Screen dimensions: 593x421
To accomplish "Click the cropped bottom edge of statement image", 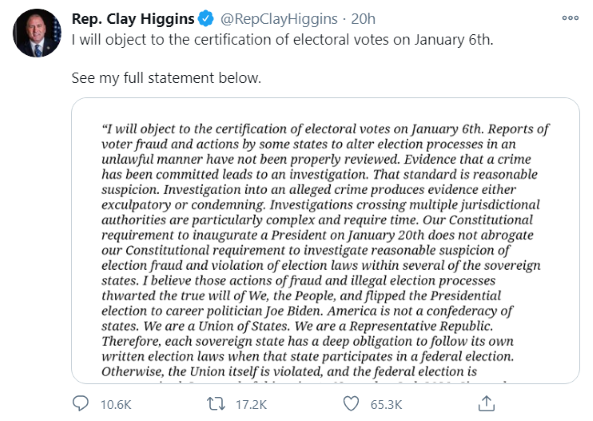I will pyautogui.click(x=325, y=380).
